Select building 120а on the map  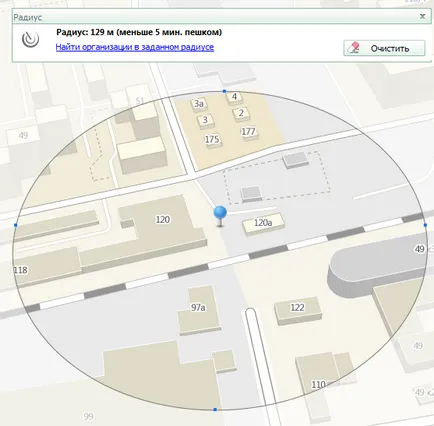(x=263, y=223)
